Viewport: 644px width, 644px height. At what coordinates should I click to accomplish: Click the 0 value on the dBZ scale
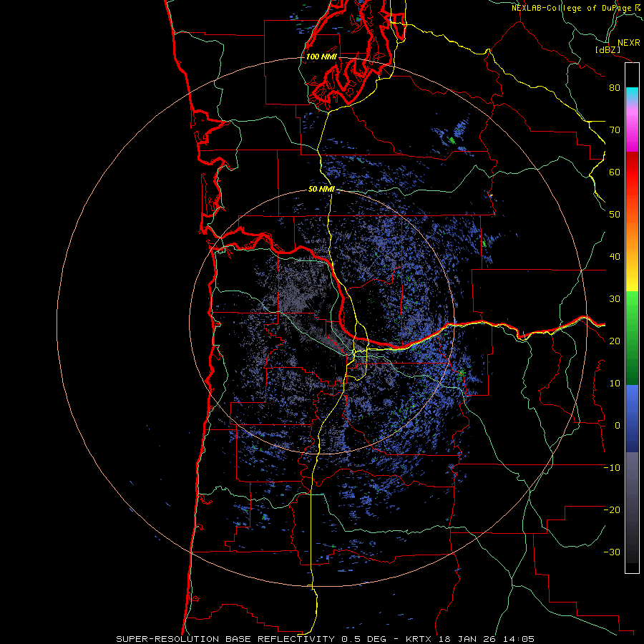[x=618, y=426]
